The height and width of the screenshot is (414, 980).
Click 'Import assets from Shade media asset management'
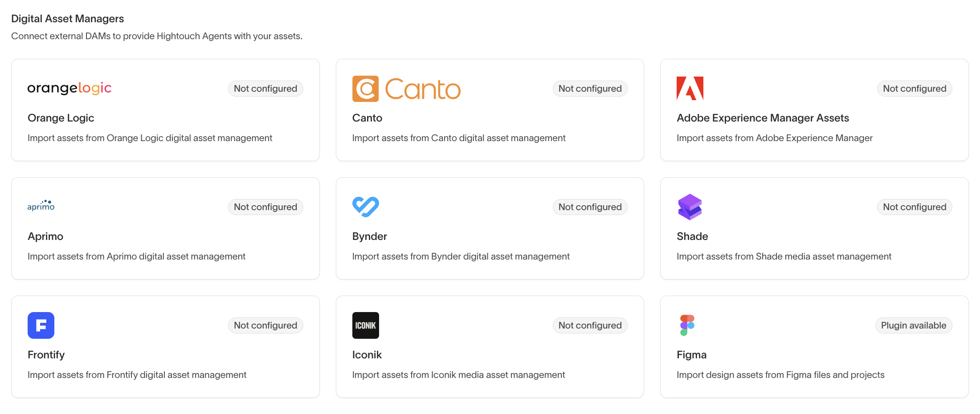(784, 256)
